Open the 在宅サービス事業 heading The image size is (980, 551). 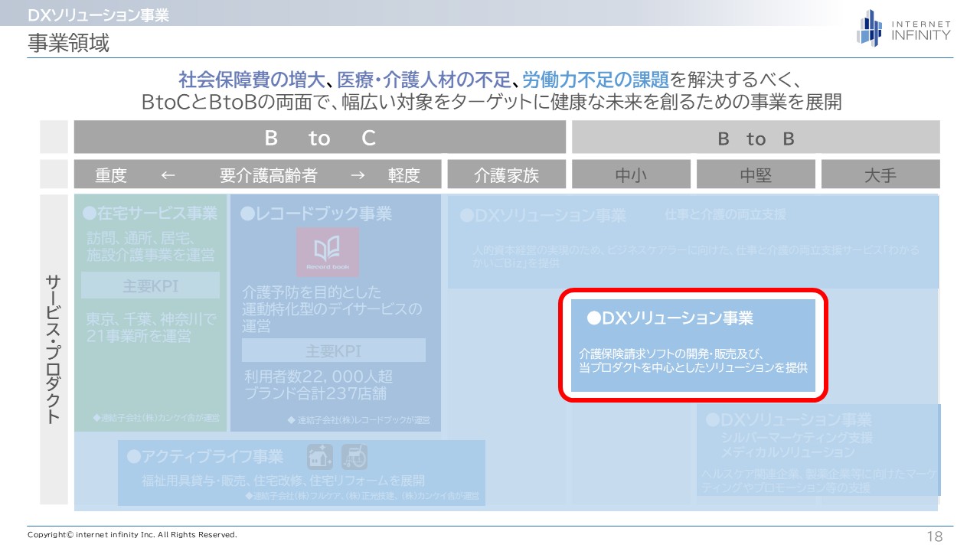150,214
